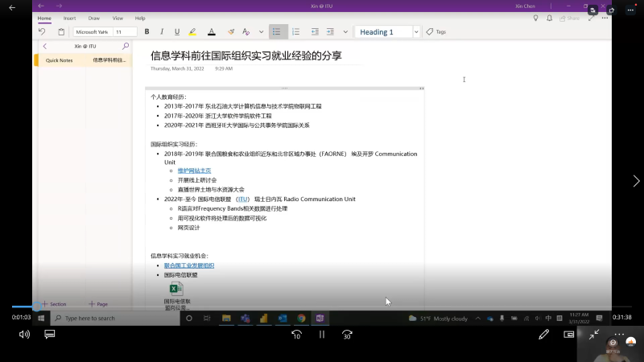Screen dimensions: 644x362
Task: Apply yellow text highlight color
Action: pos(192,31)
